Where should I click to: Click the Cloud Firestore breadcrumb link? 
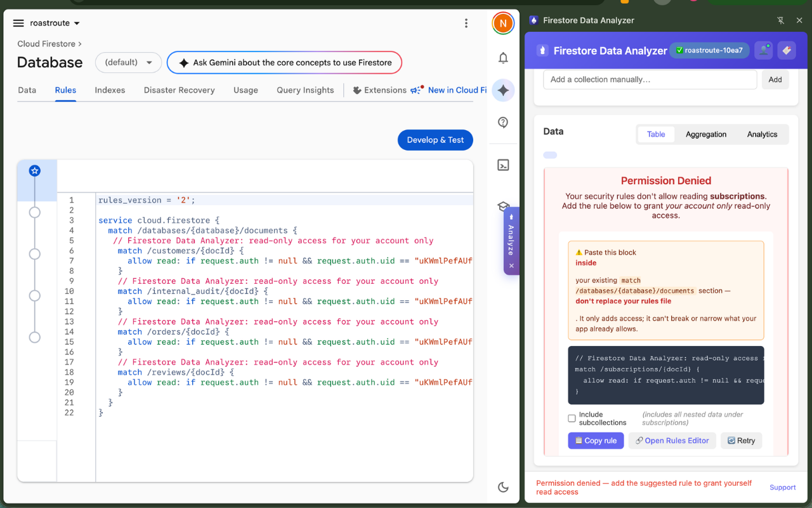[46, 44]
